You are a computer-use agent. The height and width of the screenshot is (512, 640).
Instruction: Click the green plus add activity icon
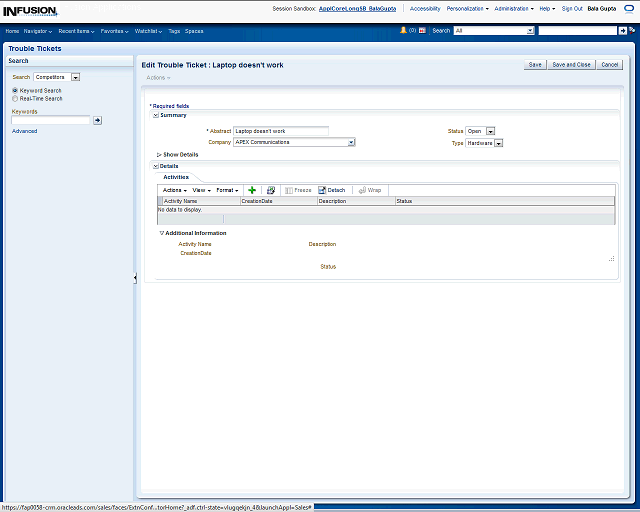pos(252,190)
